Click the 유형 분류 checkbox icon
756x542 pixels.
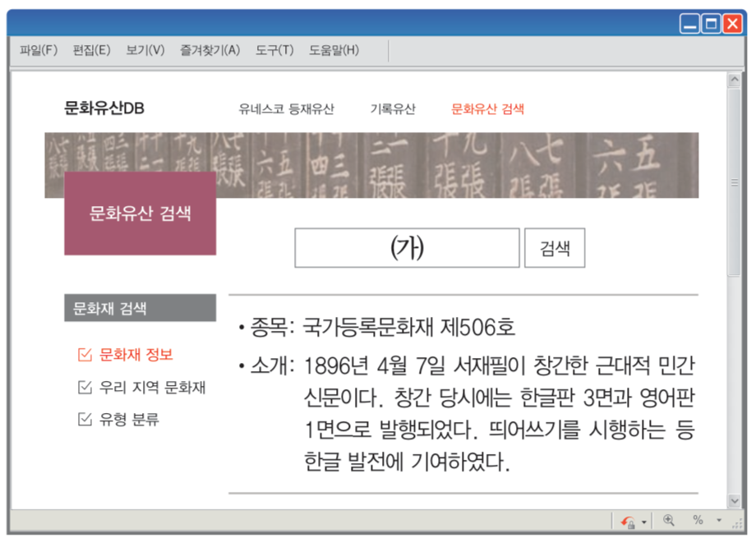[x=85, y=420]
